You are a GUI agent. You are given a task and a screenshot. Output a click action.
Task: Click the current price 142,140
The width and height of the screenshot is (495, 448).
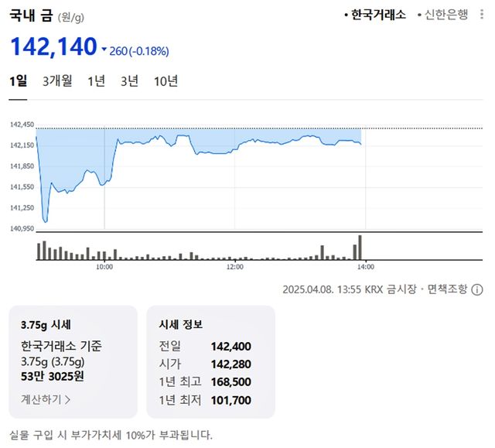[53, 47]
